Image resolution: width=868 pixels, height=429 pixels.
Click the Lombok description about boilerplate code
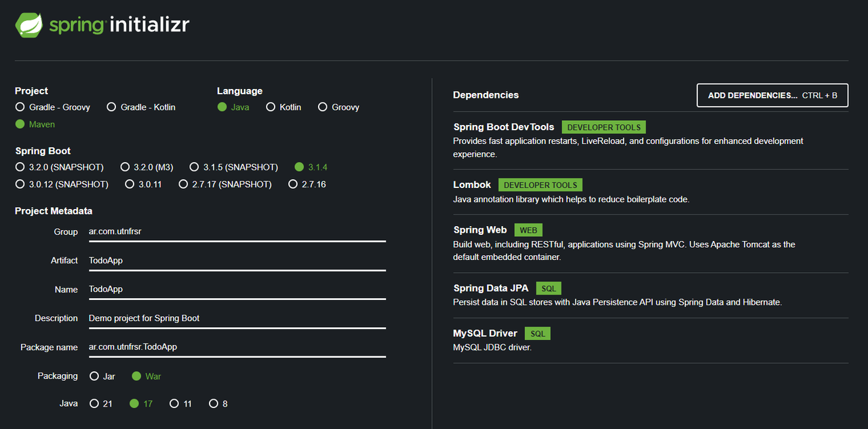[571, 200]
